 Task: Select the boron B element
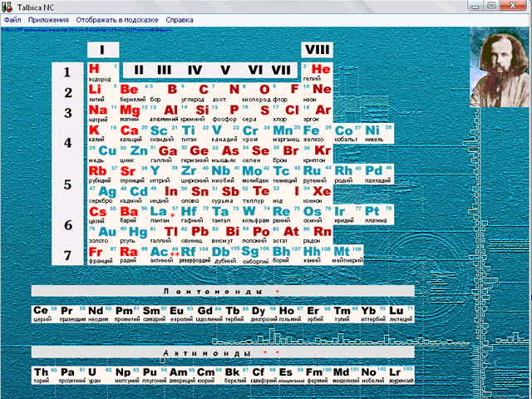click(165, 93)
